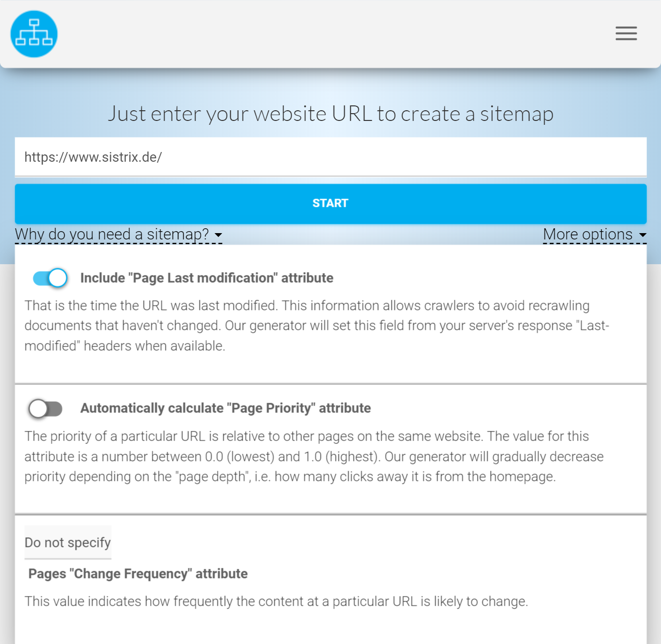
Task: Click the page depth priority description paragraph
Action: [x=314, y=457]
